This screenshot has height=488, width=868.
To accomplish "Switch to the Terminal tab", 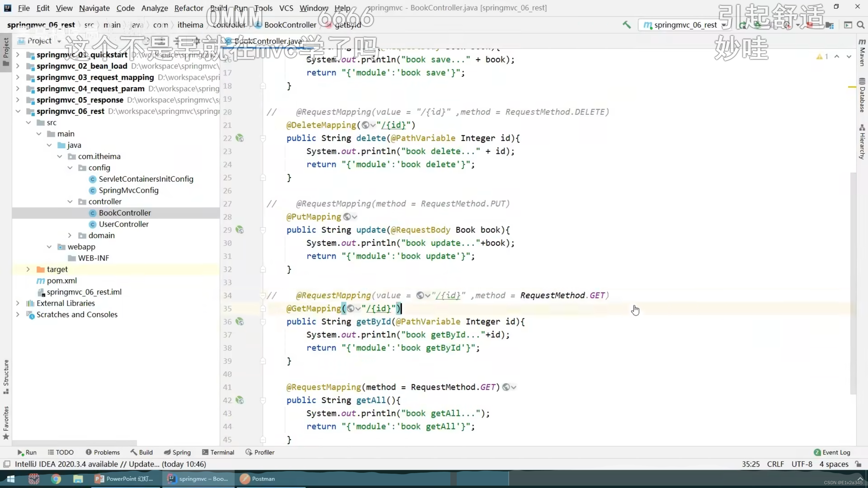I will click(218, 452).
